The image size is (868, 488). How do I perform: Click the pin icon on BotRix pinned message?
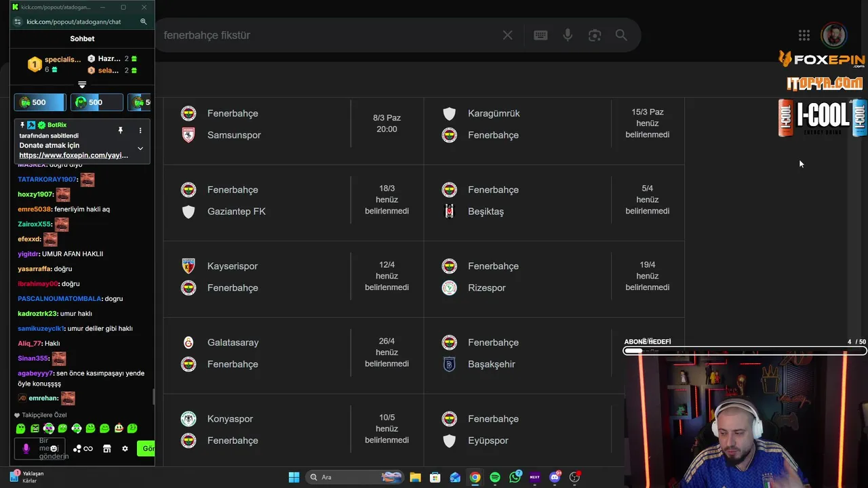coord(120,130)
